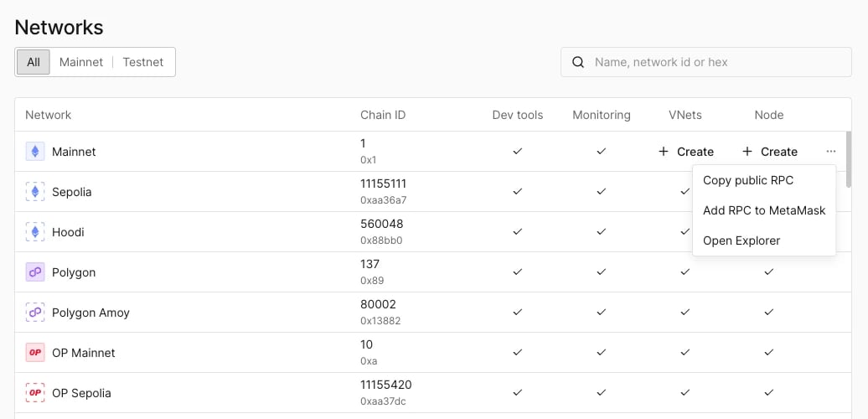This screenshot has width=868, height=419.
Task: Click Dev tools checkmark in Polygon row
Action: pyautogui.click(x=518, y=272)
